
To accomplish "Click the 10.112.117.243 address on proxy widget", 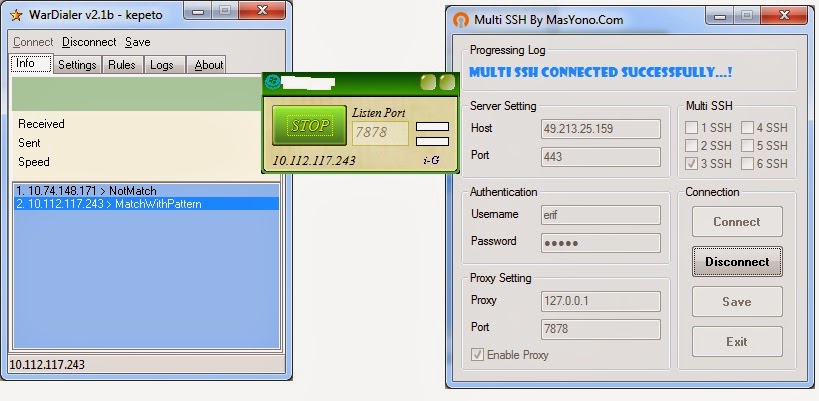I will click(313, 161).
